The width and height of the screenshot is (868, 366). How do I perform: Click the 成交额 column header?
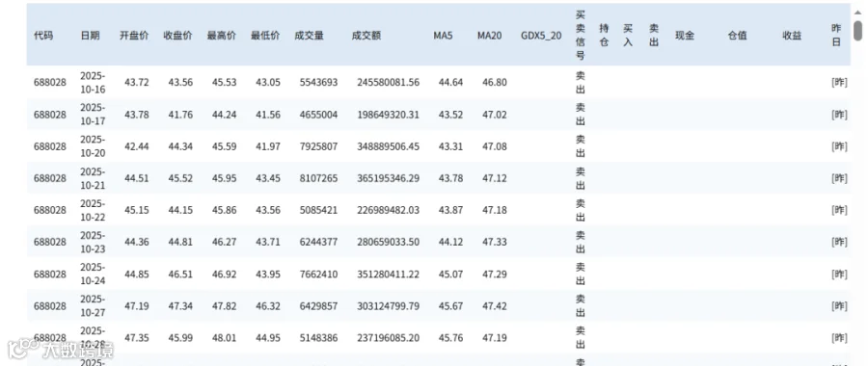[x=366, y=36]
